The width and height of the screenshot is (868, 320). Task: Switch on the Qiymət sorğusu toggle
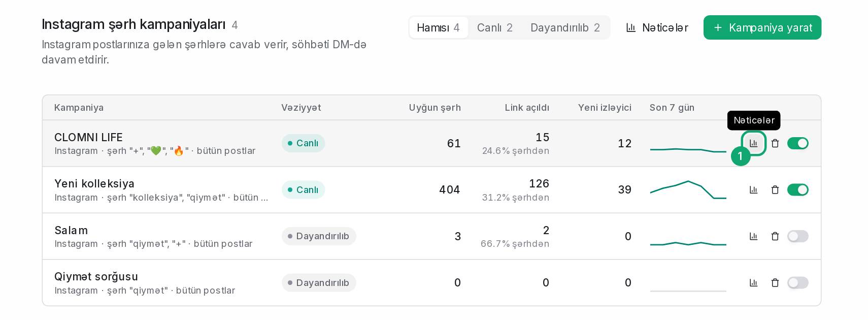797,283
